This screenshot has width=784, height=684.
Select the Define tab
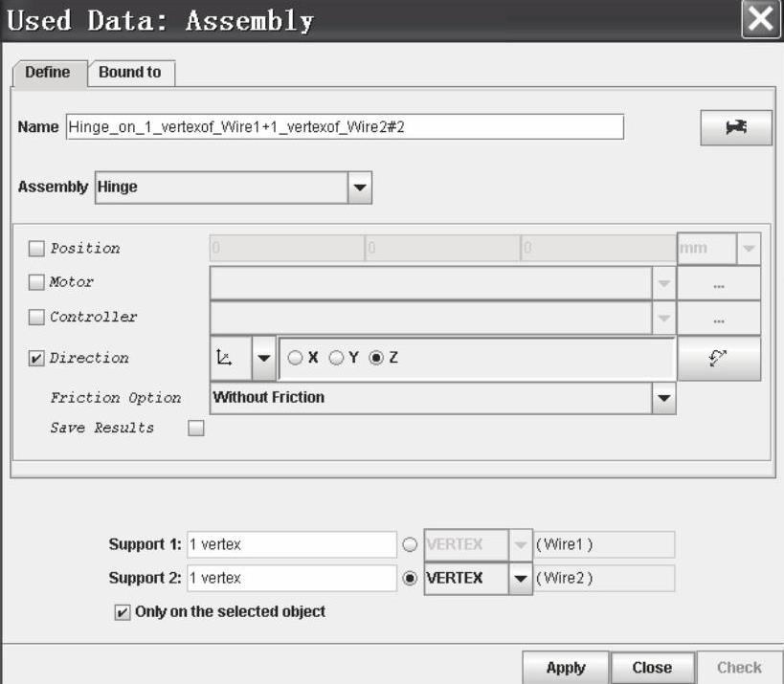pyautogui.click(x=48, y=73)
